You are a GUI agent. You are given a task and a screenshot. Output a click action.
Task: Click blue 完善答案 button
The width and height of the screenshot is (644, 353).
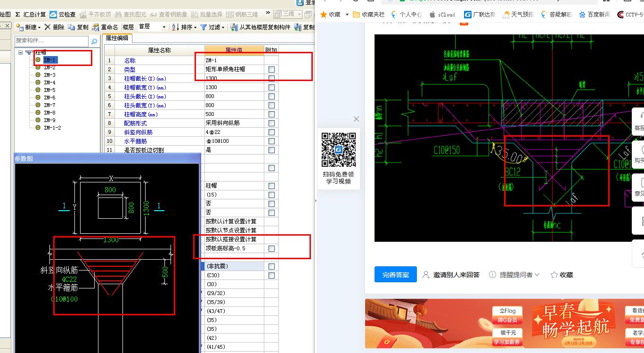pyautogui.click(x=396, y=275)
